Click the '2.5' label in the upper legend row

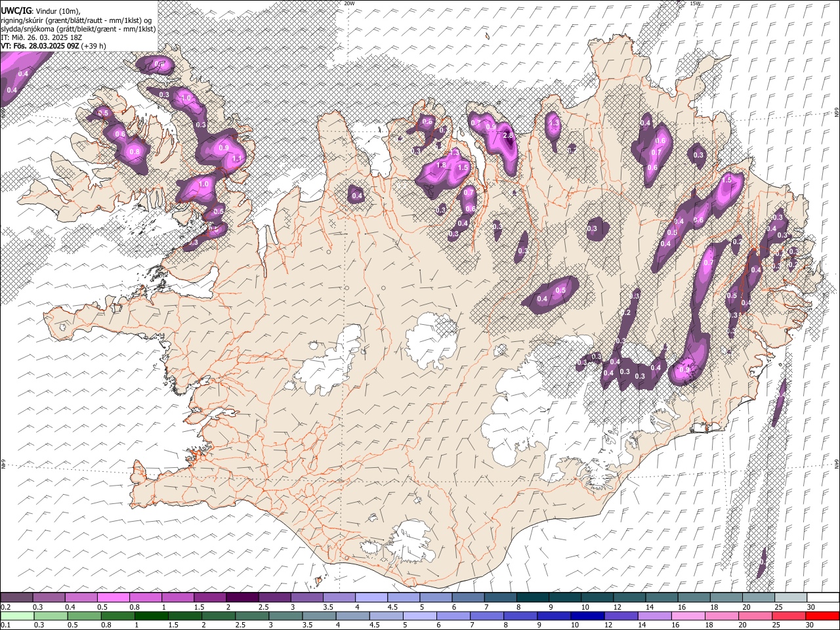(x=263, y=607)
